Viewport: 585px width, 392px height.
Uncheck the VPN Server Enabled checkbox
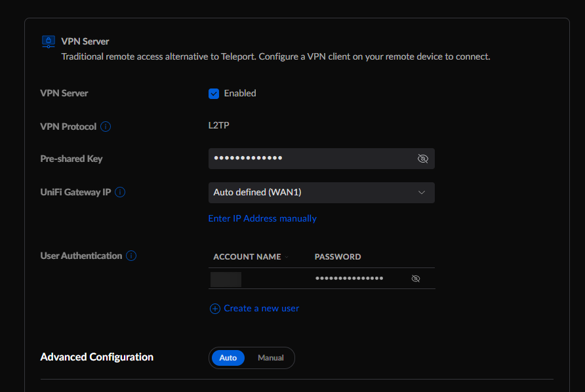pos(214,94)
